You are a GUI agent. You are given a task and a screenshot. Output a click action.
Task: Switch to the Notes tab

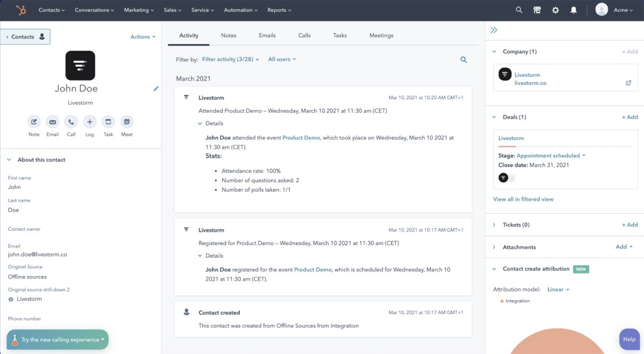point(229,35)
